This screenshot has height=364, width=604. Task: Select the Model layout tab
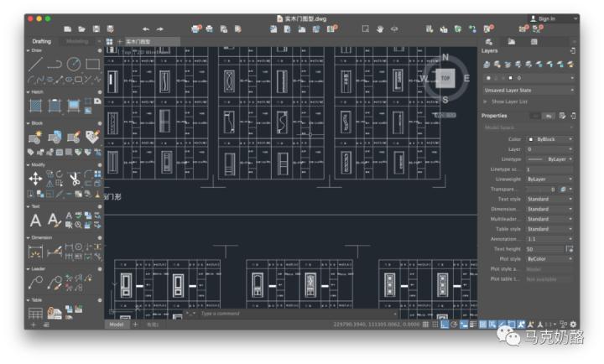117,324
